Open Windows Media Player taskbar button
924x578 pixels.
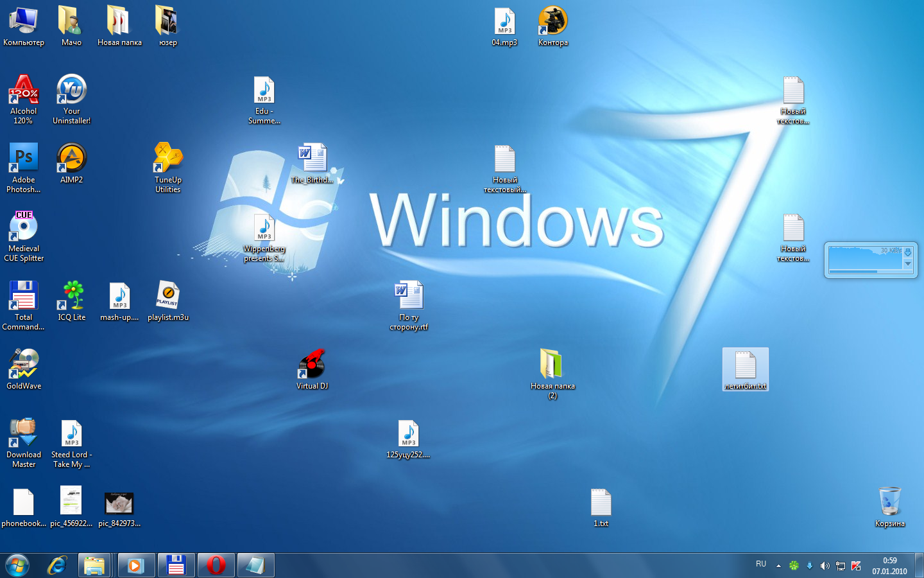[135, 565]
